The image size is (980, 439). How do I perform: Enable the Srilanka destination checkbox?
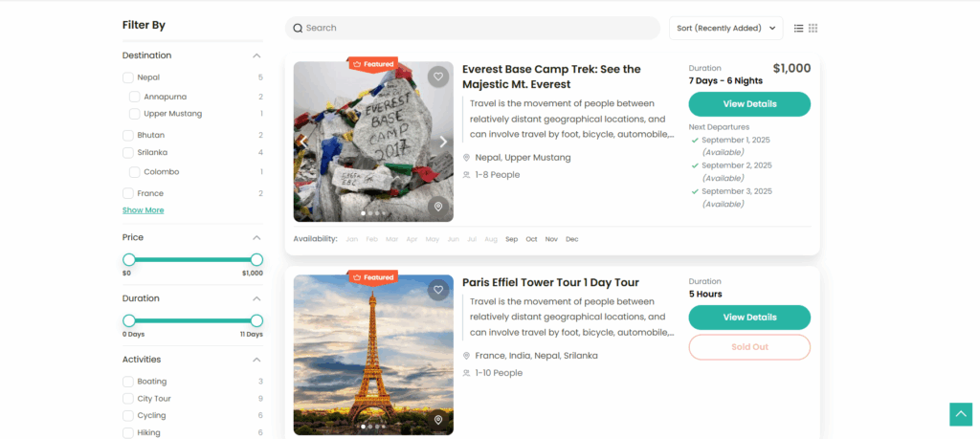(128, 152)
